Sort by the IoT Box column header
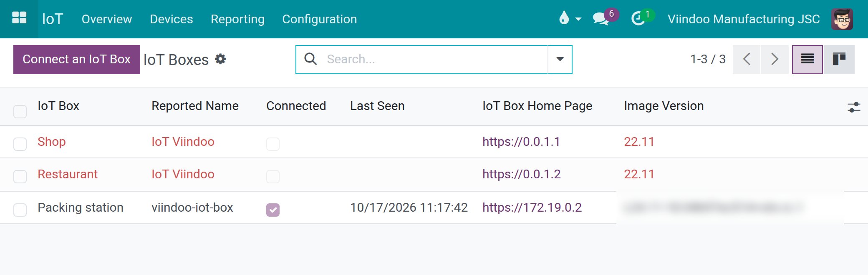The image size is (868, 275). pos(58,106)
